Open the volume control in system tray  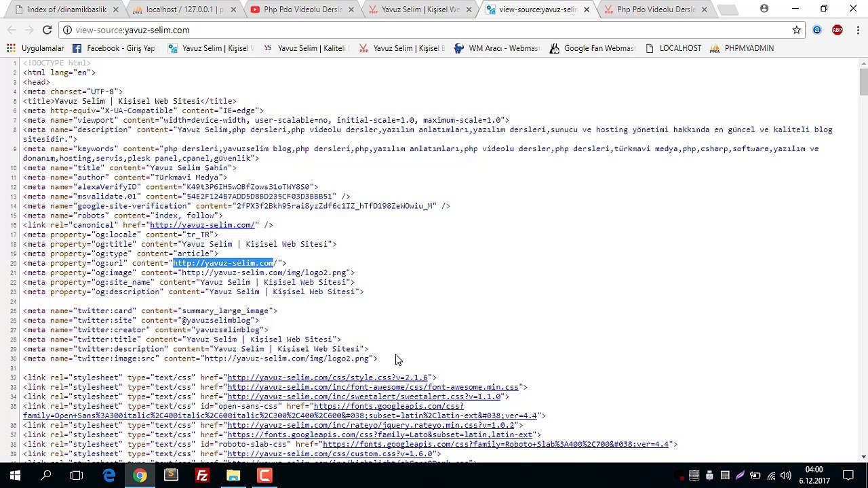786,476
